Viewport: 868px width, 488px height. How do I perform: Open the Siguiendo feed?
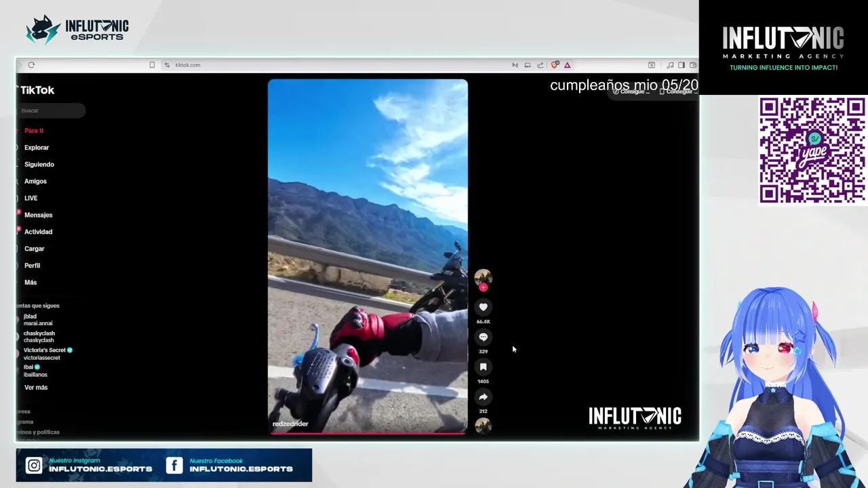[x=39, y=164]
